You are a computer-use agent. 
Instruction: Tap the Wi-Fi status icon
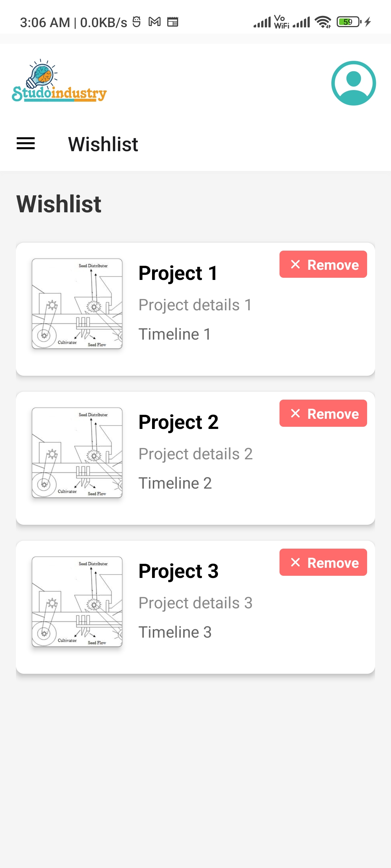pyautogui.click(x=323, y=22)
